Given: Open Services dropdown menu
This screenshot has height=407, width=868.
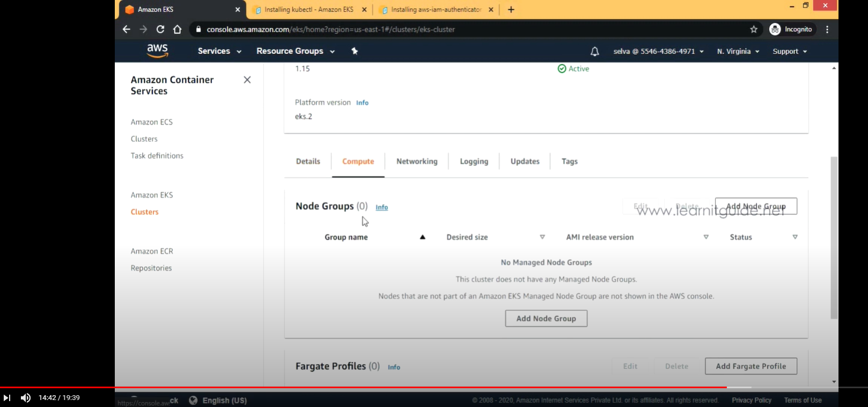Looking at the screenshot, I should (x=219, y=51).
